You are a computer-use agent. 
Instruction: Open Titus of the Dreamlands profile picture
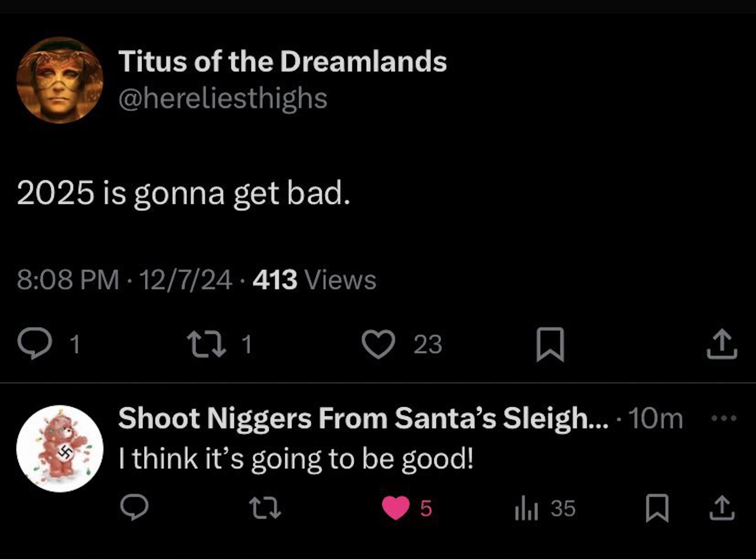(x=60, y=80)
